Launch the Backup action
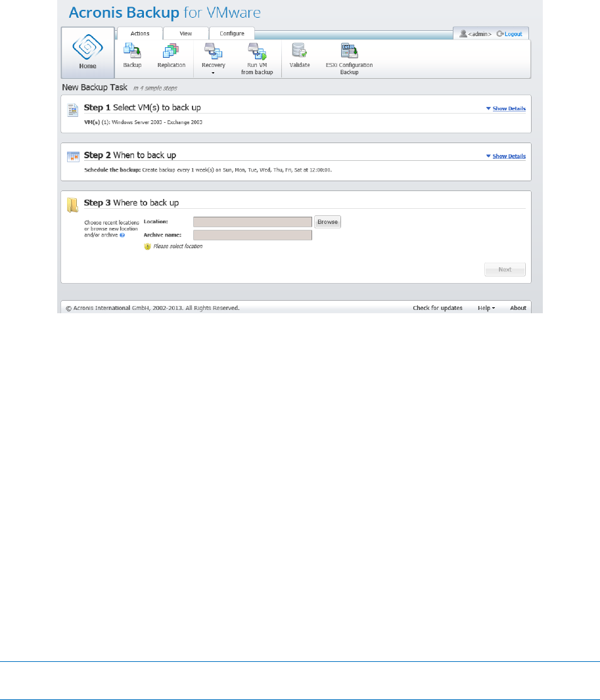Image resolution: width=600 pixels, height=700 pixels. pyautogui.click(x=132, y=55)
